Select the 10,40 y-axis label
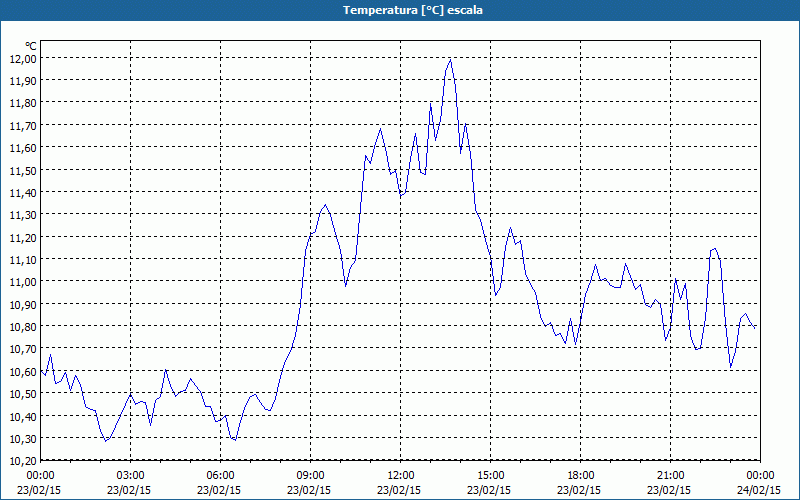Image resolution: width=800 pixels, height=500 pixels. [x=23, y=416]
